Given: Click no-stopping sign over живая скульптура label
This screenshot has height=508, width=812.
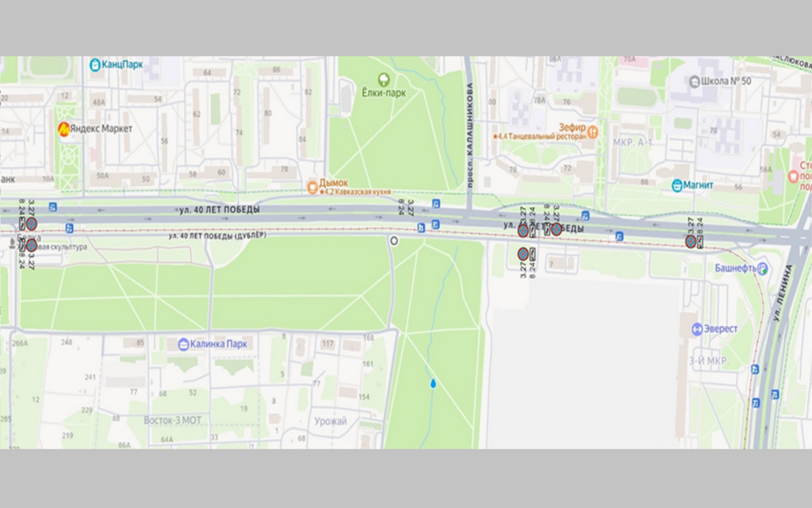Looking at the screenshot, I should point(32,245).
